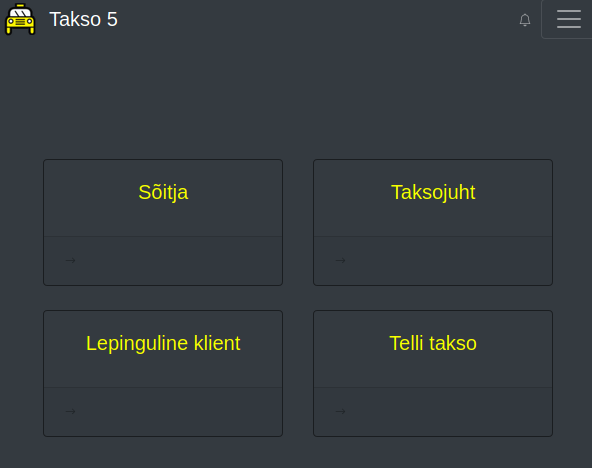Click the Taksojuht card footer strip
This screenshot has width=592, height=468.
(433, 261)
